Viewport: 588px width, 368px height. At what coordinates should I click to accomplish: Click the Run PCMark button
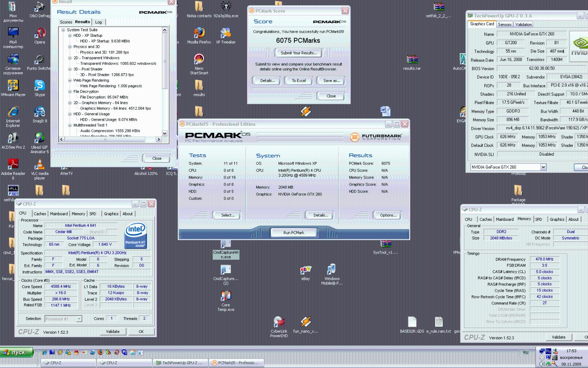click(x=294, y=233)
